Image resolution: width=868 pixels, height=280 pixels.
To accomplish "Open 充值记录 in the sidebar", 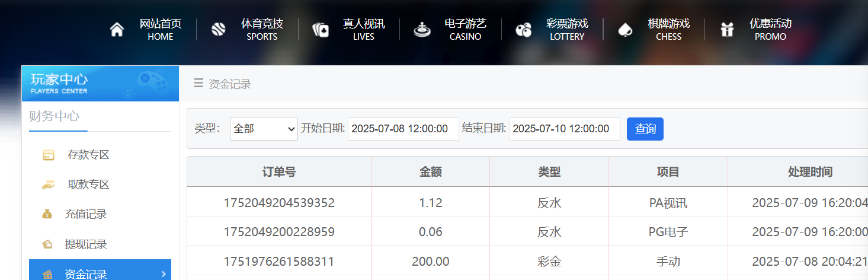I will 85,214.
